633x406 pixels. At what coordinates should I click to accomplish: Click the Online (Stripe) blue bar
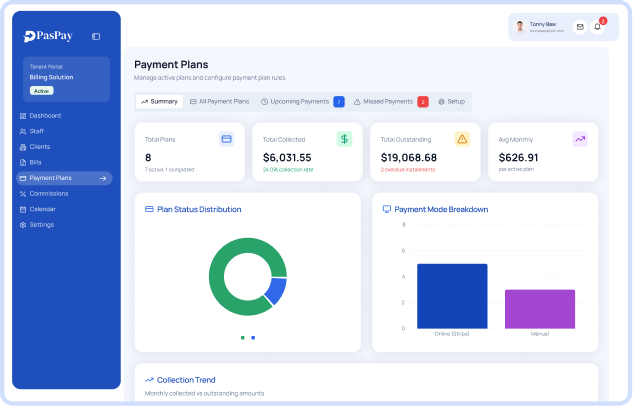tap(452, 296)
